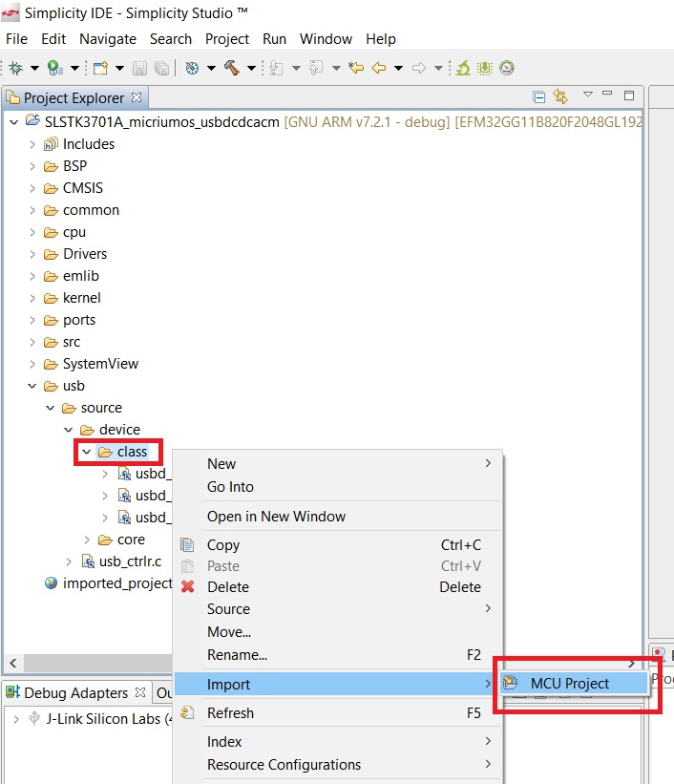Click the Energy Profiler gauge icon

pos(507,68)
